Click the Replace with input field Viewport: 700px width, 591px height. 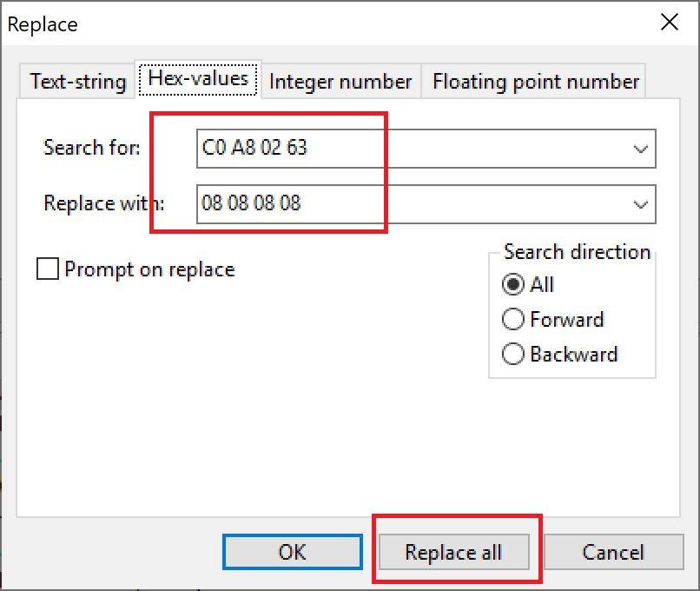click(x=408, y=204)
